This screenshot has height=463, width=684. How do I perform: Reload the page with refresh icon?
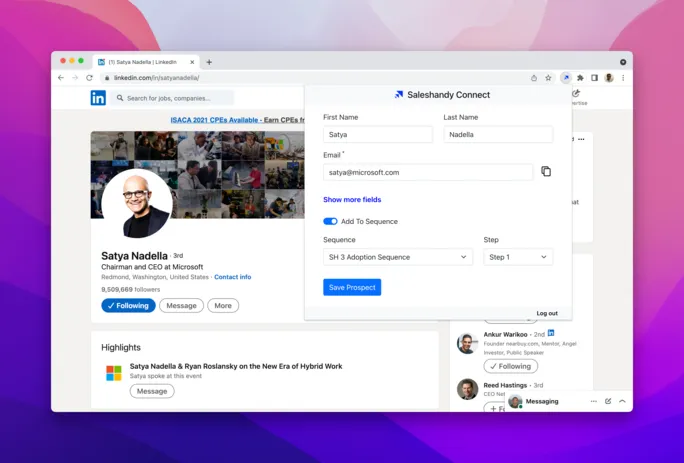click(89, 78)
